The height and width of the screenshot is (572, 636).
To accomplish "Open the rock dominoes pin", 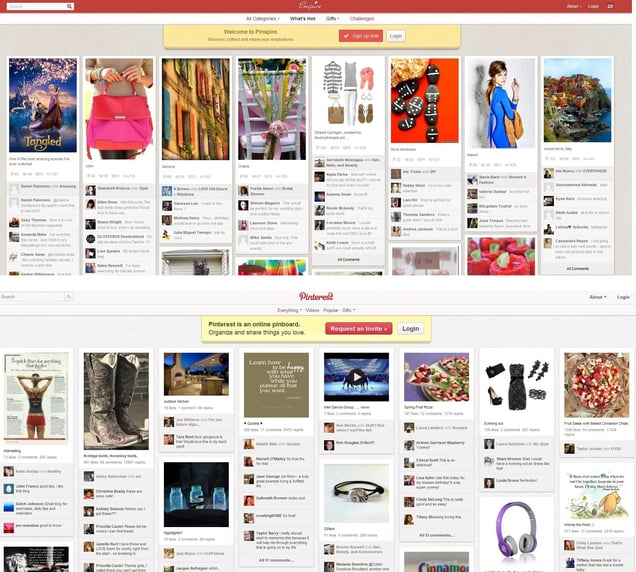I will tap(425, 100).
